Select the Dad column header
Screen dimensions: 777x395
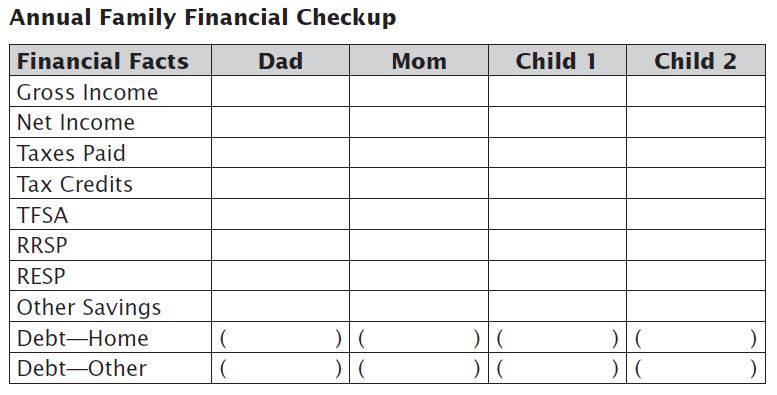[x=280, y=60]
